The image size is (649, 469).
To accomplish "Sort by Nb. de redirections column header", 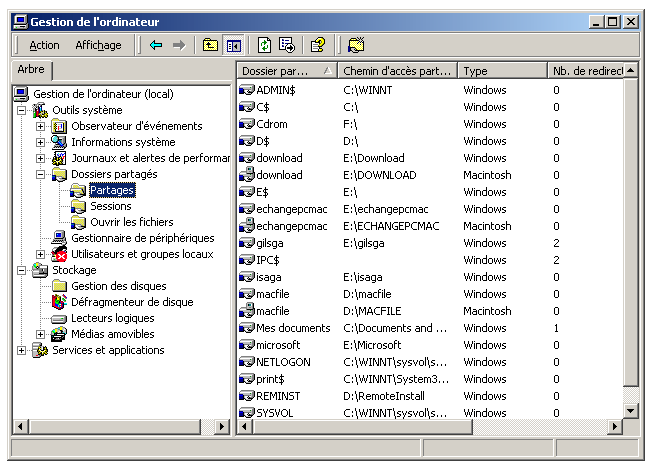I will [585, 71].
